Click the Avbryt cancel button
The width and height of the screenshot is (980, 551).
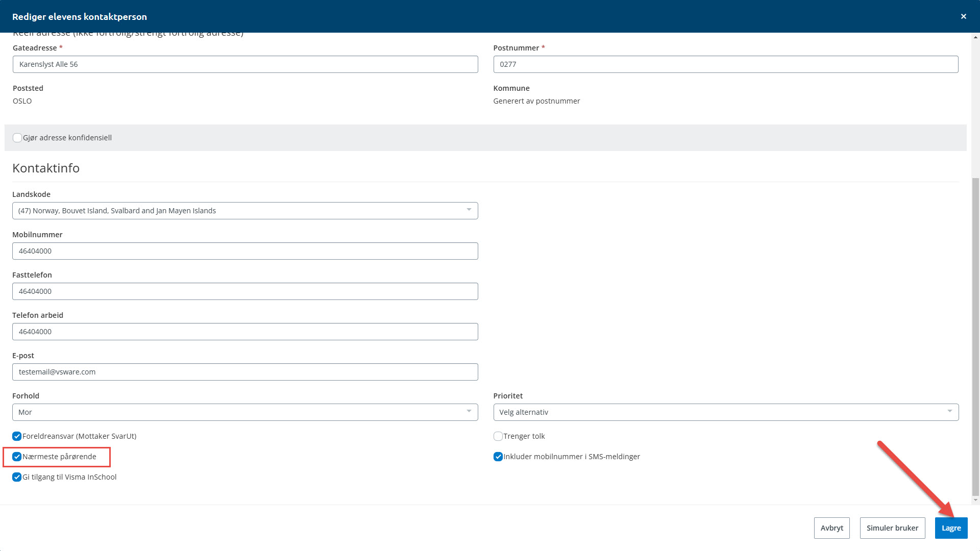point(831,528)
